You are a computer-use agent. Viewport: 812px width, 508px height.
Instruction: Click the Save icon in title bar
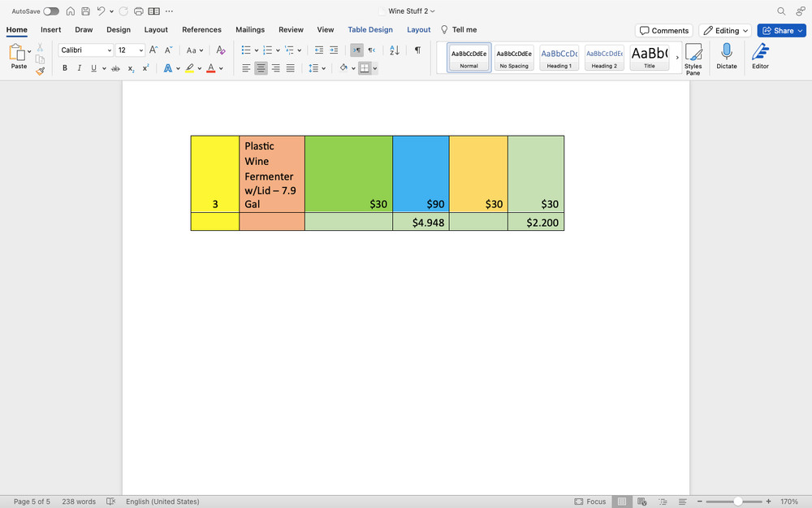click(x=85, y=11)
